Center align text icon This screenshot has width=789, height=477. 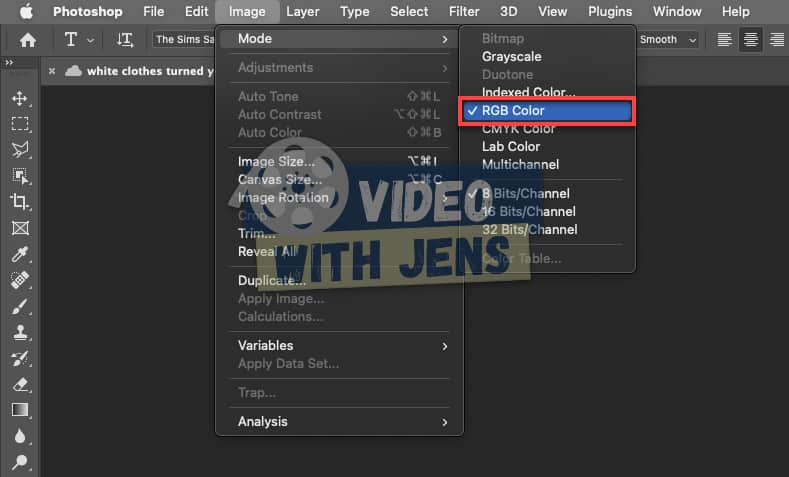751,39
